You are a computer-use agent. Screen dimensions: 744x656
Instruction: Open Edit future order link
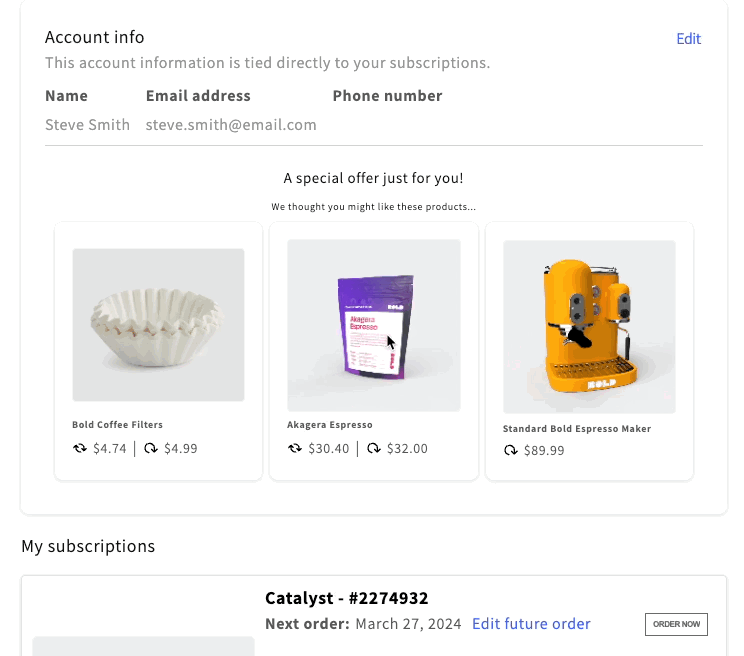pyautogui.click(x=531, y=624)
